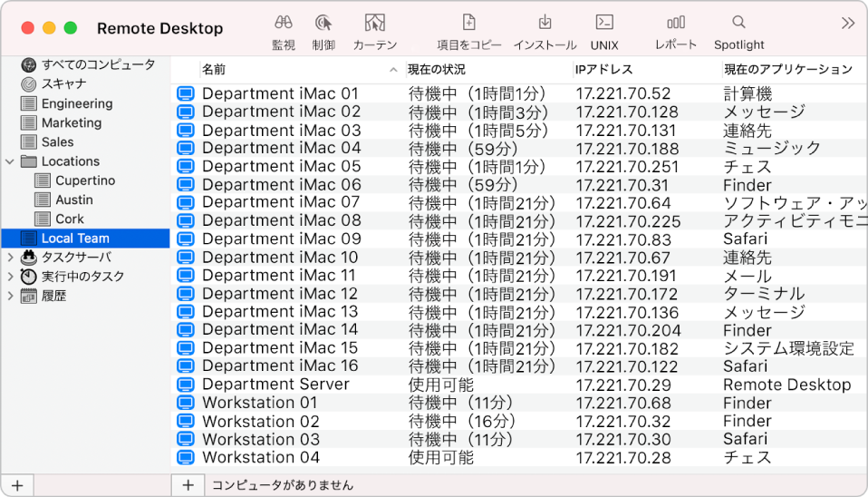Screen dimensions: 868x497
Task: Collapse the Locations folder in sidebar
Action: 10,161
